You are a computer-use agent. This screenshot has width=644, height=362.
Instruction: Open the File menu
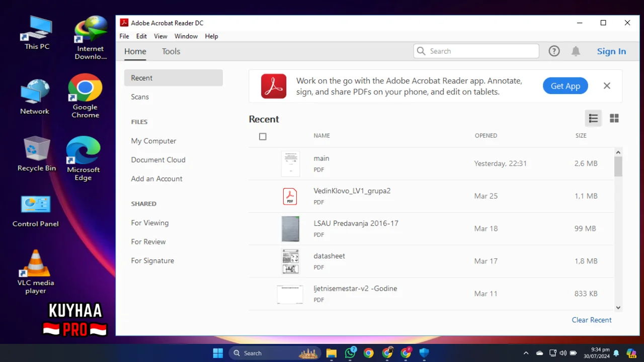pos(124,36)
